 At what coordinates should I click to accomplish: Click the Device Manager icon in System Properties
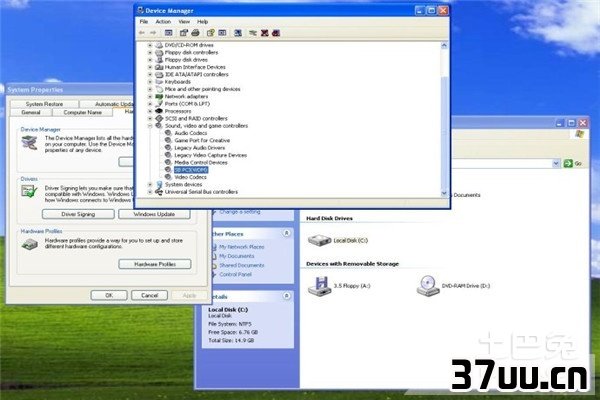[29, 143]
